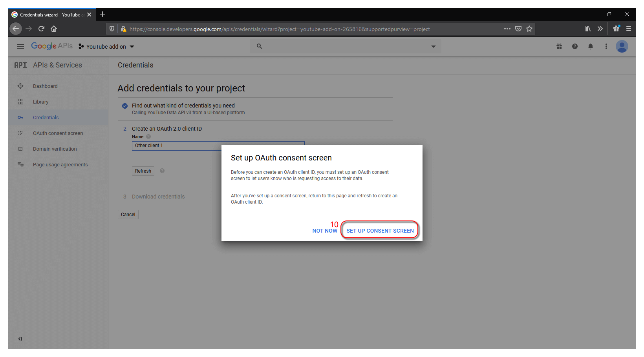The width and height of the screenshot is (644, 357).
Task: Click the Page usage agreements icon
Action: pos(20,164)
